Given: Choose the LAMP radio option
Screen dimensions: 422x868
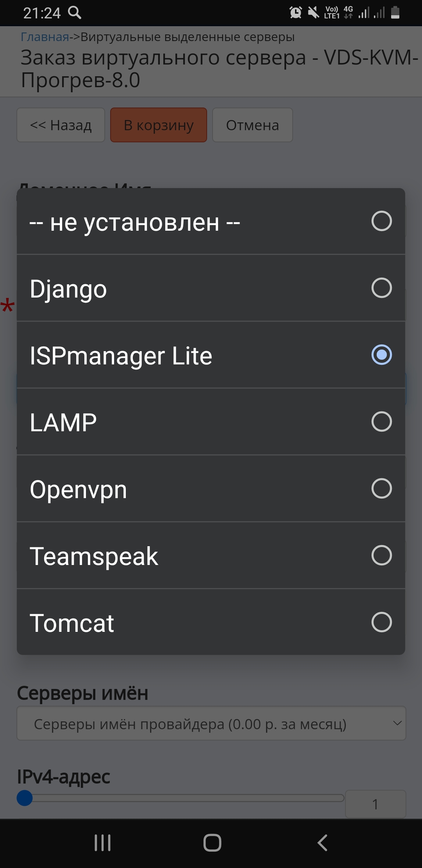Looking at the screenshot, I should pyautogui.click(x=381, y=421).
